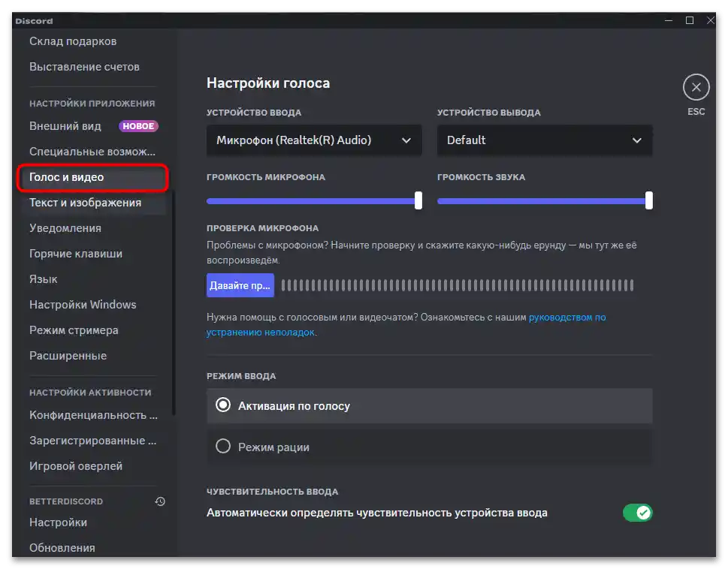This screenshot has width=728, height=569.
Task: Click the Громкость микрофона slider handle
Action: point(418,200)
